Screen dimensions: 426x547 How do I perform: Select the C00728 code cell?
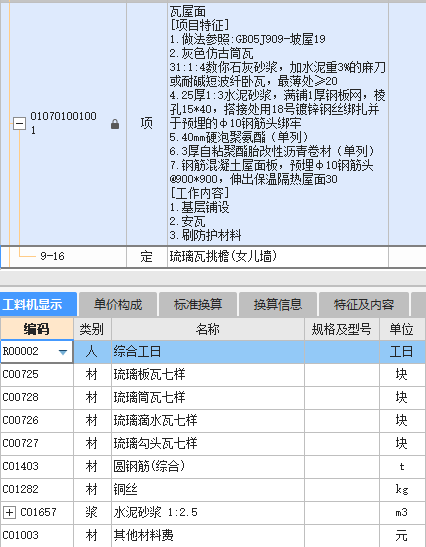point(37,398)
